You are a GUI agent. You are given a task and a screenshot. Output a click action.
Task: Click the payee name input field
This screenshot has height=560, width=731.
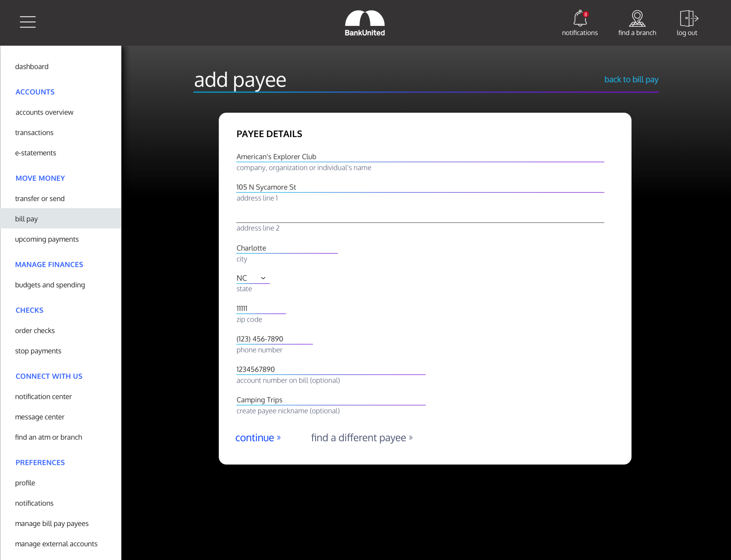tap(420, 157)
